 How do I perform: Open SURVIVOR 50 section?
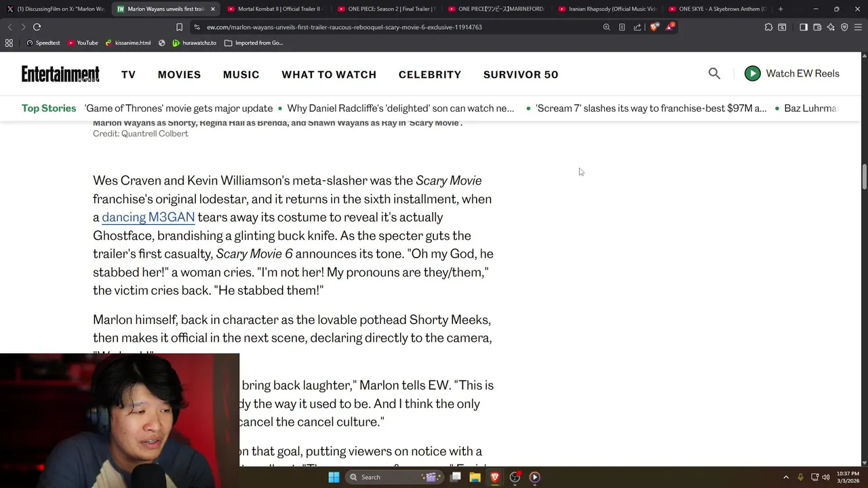(521, 75)
